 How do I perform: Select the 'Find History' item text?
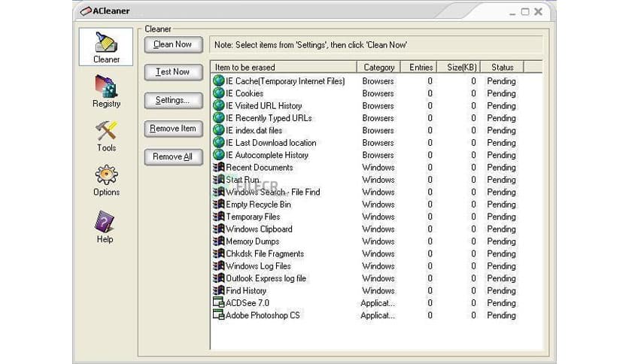pos(246,290)
